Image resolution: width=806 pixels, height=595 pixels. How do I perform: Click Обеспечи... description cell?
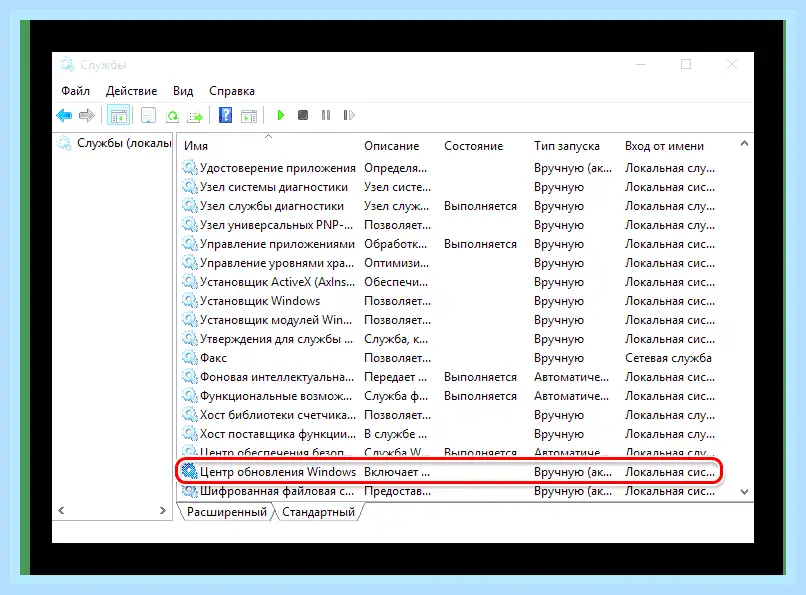coord(396,282)
